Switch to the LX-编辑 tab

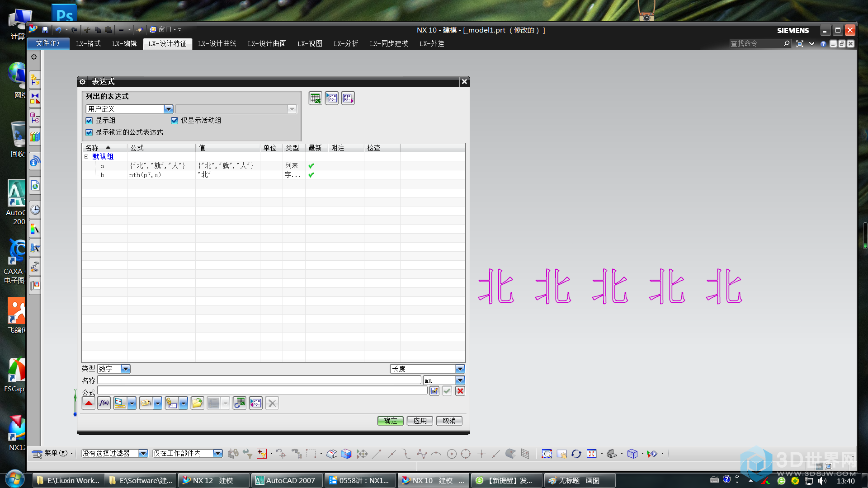tap(124, 44)
